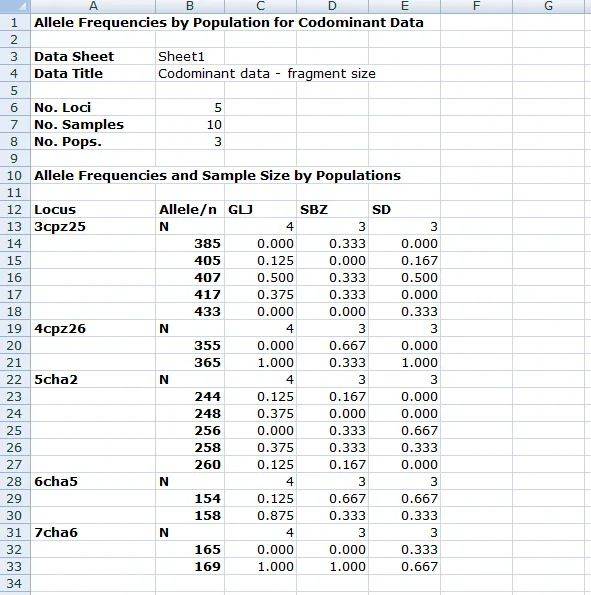Click the SD population header cell

coord(404,209)
